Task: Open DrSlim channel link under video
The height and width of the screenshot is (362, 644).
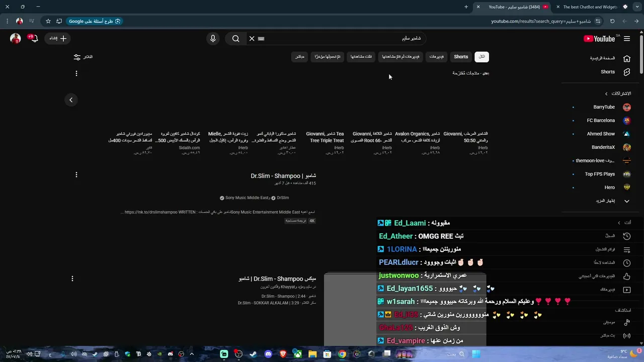Action: pos(283,198)
